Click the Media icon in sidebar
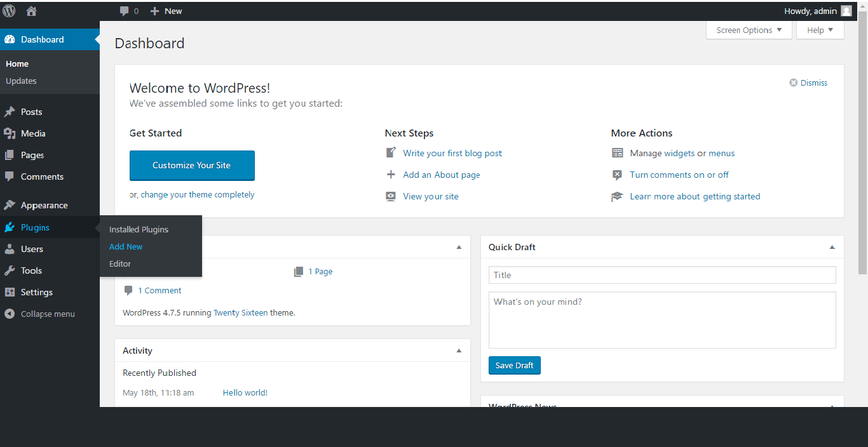Image resolution: width=868 pixels, height=447 pixels. (10, 133)
